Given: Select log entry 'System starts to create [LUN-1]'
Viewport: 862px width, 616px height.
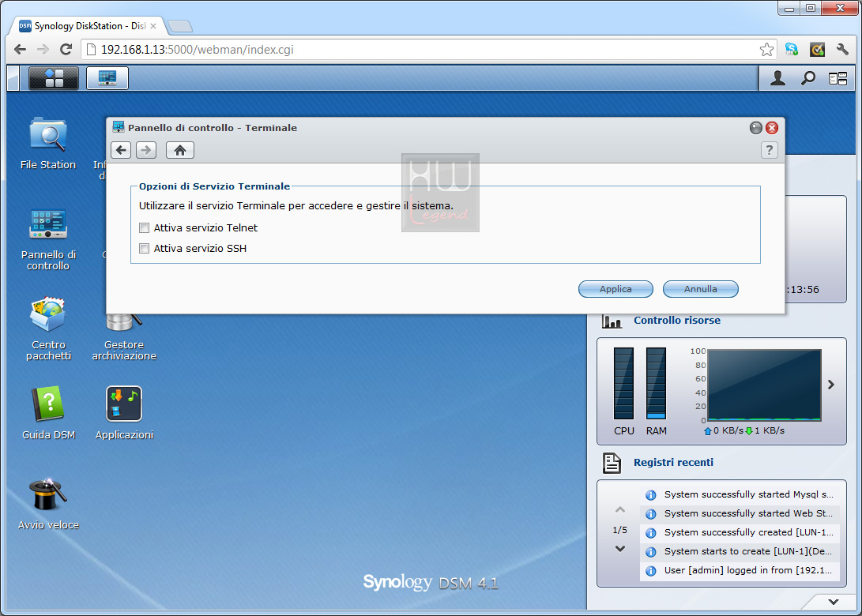Looking at the screenshot, I should (x=740, y=551).
